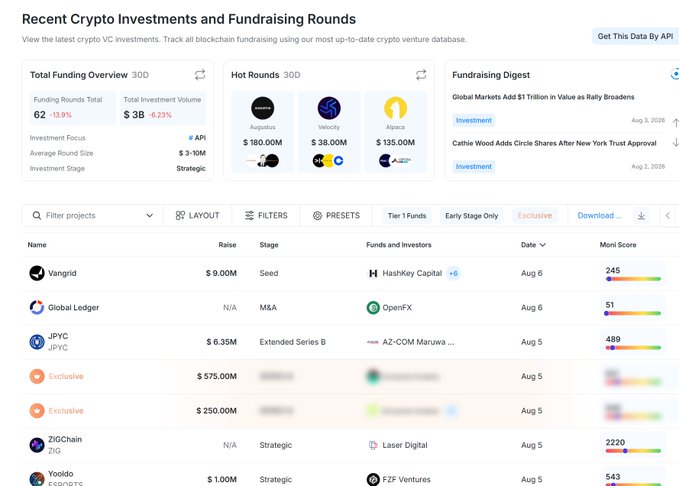Open the Global Markets Add $1 Trillion article
Screen dimensions: 679x486
543,97
